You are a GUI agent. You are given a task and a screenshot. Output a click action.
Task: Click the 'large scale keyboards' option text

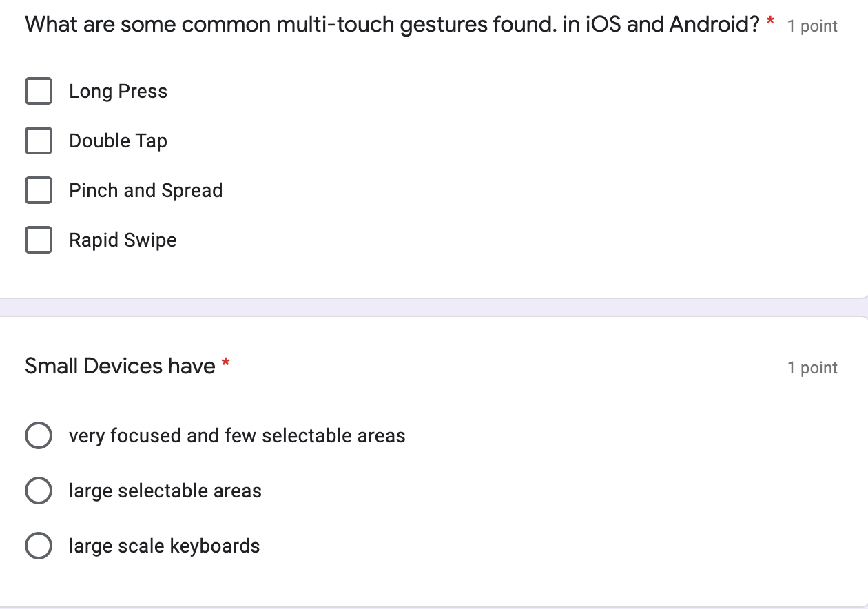click(x=164, y=546)
